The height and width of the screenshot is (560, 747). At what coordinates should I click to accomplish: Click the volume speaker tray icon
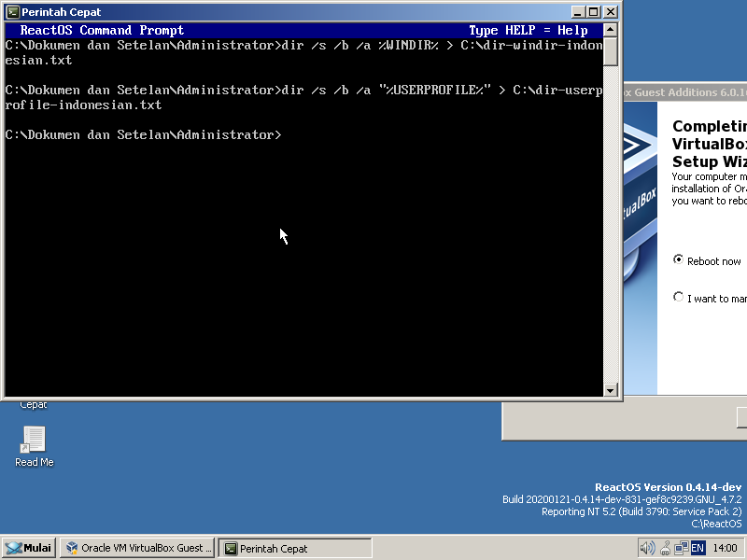(x=647, y=548)
